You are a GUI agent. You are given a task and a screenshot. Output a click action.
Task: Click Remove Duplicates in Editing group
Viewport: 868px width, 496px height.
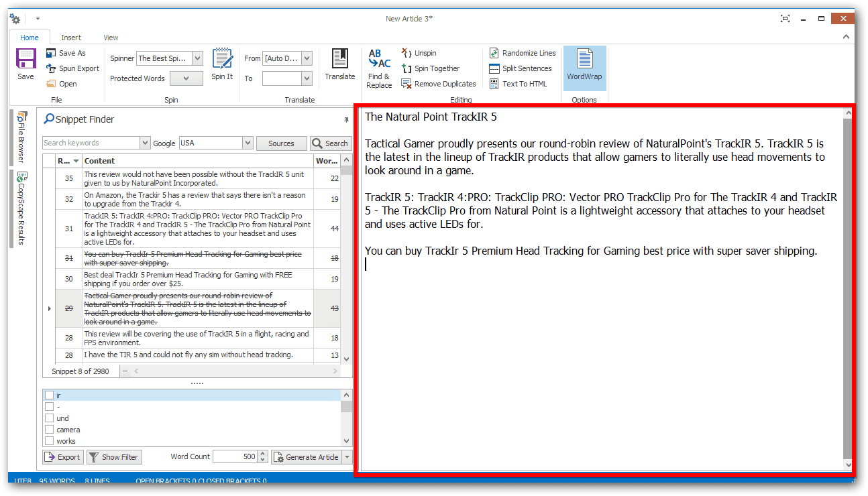pyautogui.click(x=439, y=84)
